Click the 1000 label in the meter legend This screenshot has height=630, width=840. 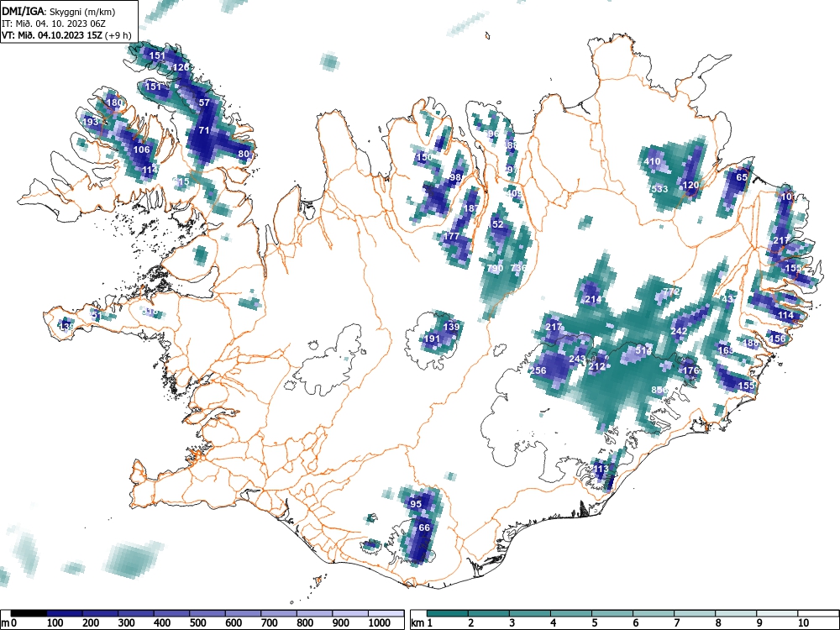[380, 623]
